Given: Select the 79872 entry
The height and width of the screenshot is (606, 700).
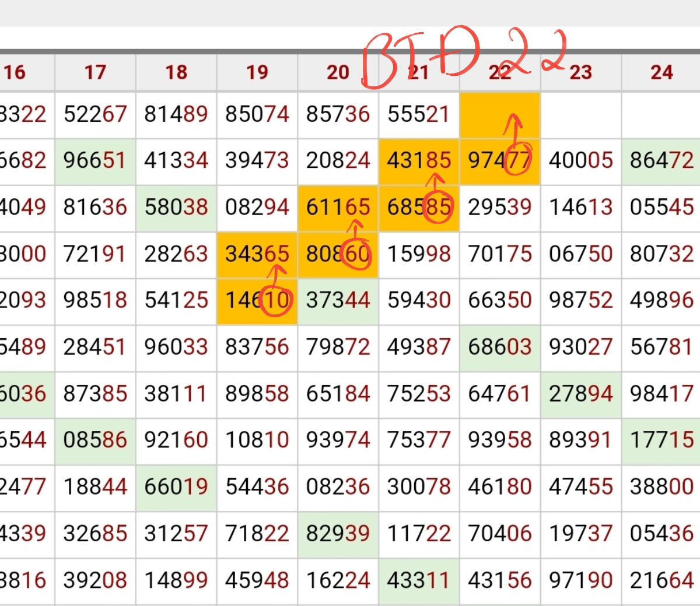Looking at the screenshot, I should coord(338,347).
